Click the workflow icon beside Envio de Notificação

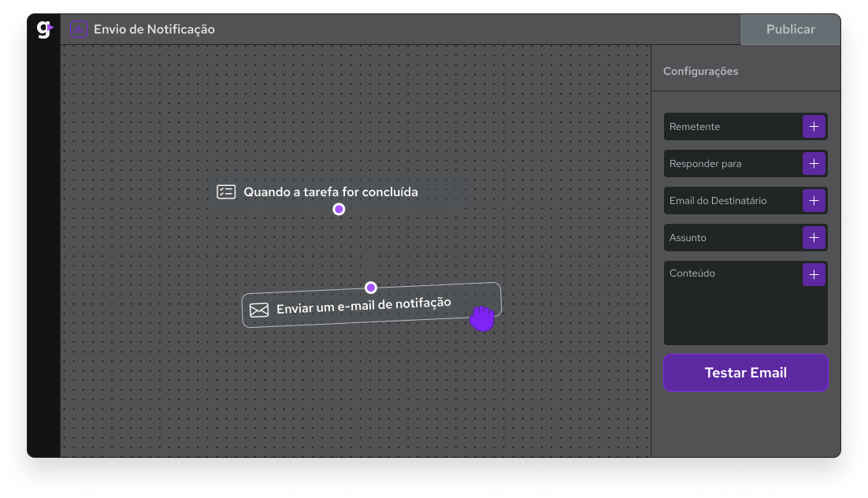[79, 29]
